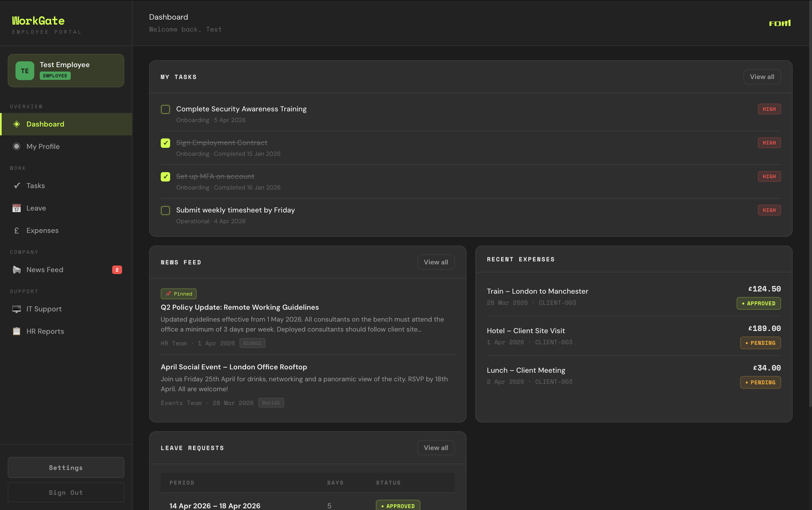Click View all in News Feed
The height and width of the screenshot is (510, 812).
pos(436,262)
